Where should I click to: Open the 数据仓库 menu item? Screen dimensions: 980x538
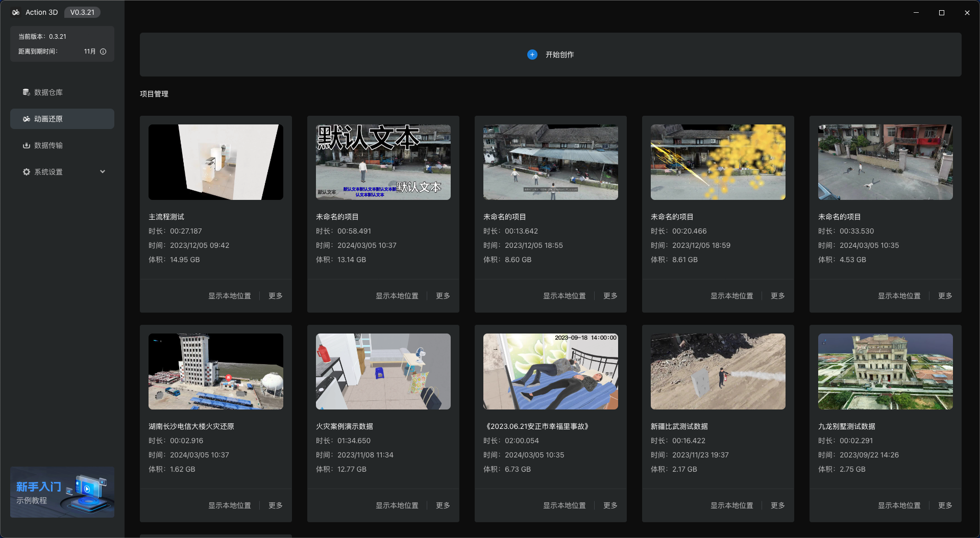pos(62,92)
